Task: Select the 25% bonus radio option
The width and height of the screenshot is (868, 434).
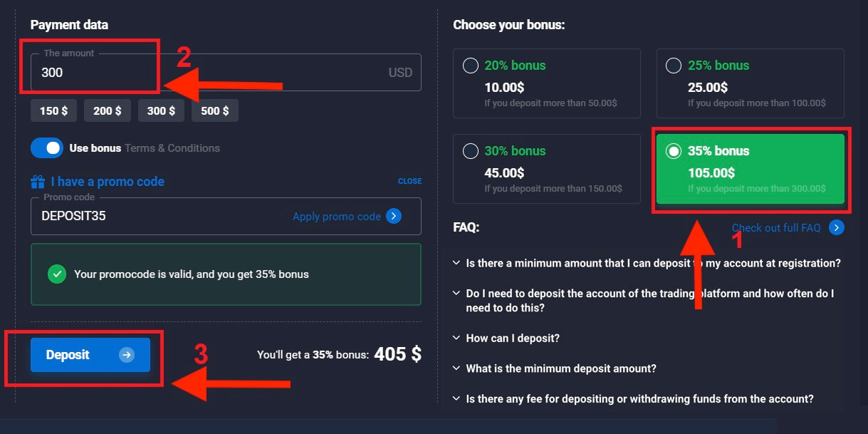Action: (673, 66)
